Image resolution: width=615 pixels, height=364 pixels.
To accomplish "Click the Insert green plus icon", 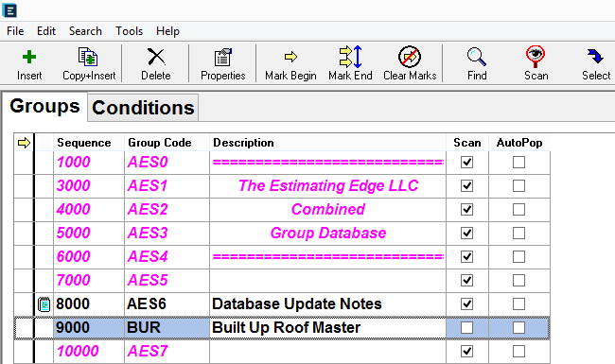I will (29, 58).
